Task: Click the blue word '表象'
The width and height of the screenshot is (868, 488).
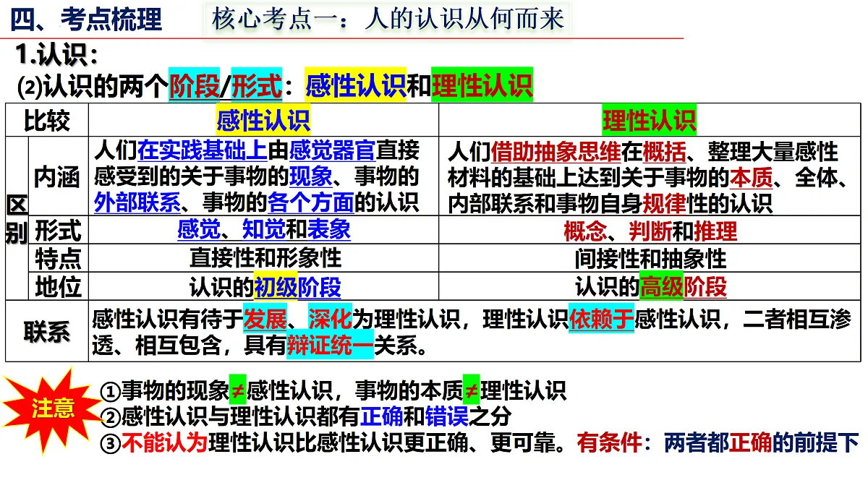Action: [x=329, y=230]
